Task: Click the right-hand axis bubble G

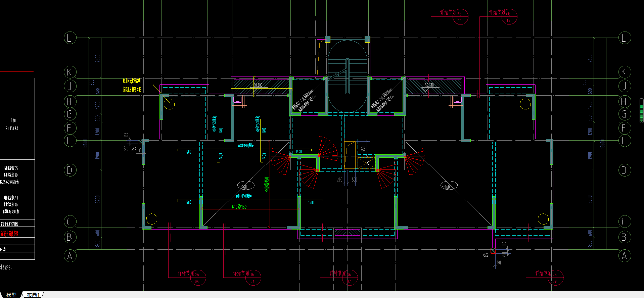Action: 625,114
